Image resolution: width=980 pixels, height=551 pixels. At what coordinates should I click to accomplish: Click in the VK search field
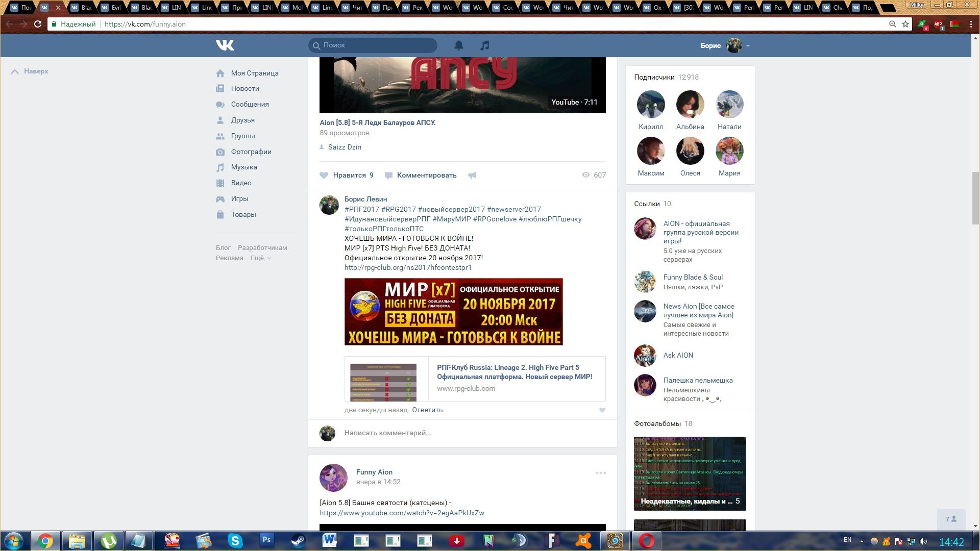(x=373, y=45)
